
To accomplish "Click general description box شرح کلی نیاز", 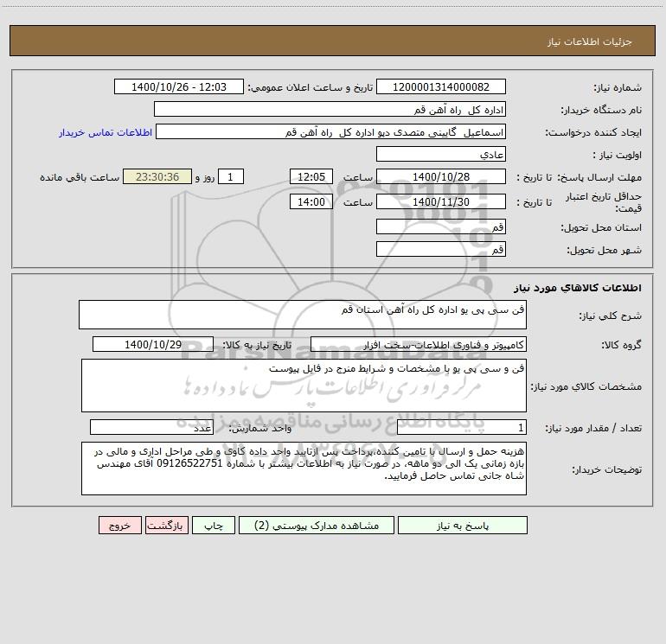I will tap(303, 315).
